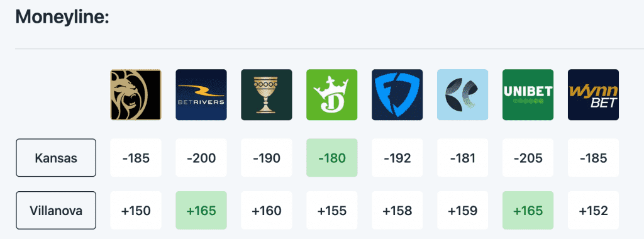Select highlighted Villanova +165 Unibet odds
644x239 pixels.
click(x=528, y=210)
